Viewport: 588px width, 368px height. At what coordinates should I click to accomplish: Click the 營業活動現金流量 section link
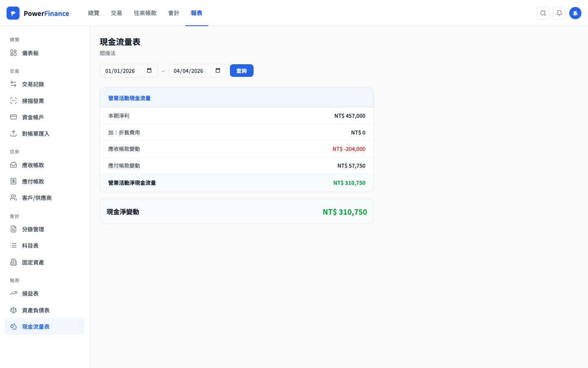(129, 98)
